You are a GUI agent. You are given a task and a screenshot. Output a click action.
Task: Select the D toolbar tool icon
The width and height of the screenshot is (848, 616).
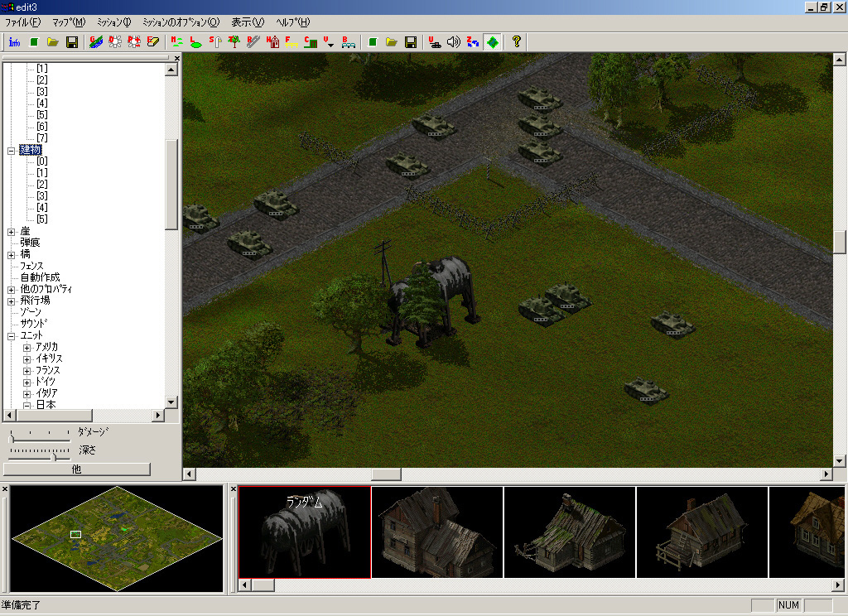pyautogui.click(x=115, y=42)
